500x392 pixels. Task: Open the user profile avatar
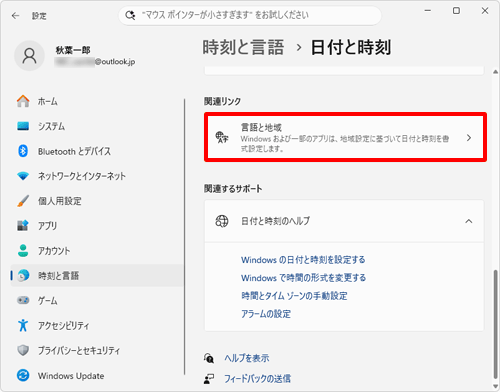click(29, 56)
